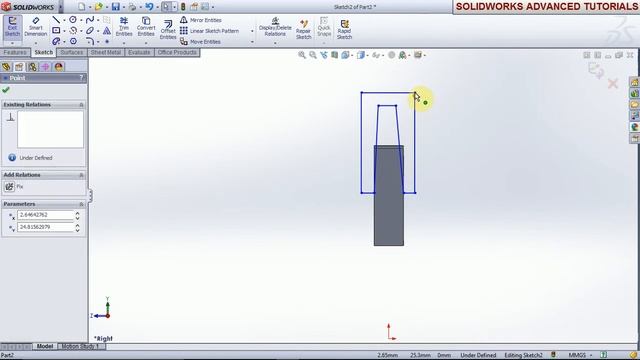
Task: Select the Line sketch tool
Action: tap(56, 20)
